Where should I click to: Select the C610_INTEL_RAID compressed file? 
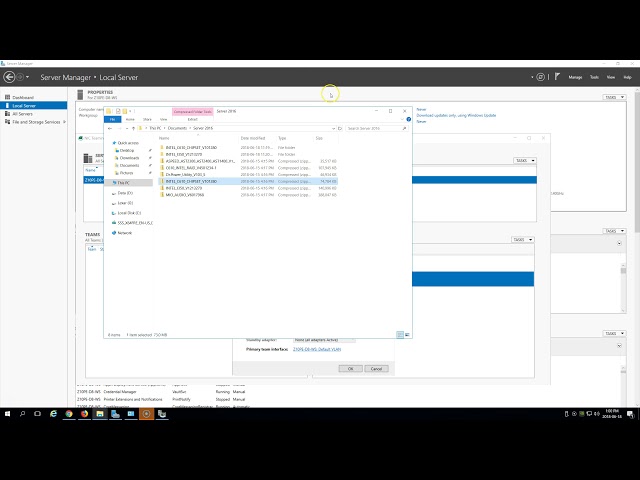[248, 168]
